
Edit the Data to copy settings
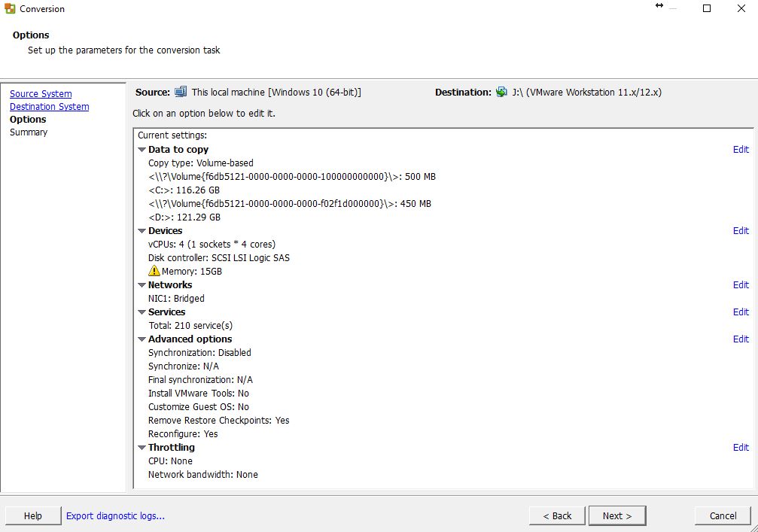tap(741, 149)
